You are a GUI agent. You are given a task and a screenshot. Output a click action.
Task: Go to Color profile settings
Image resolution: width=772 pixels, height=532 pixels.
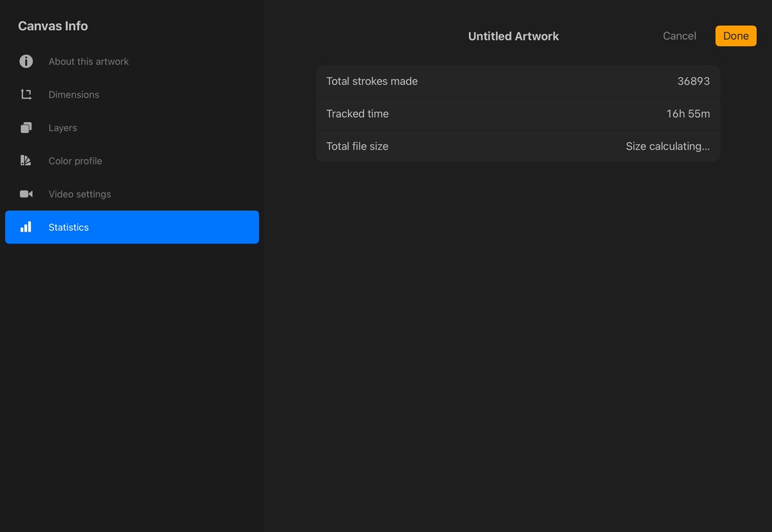pos(132,161)
